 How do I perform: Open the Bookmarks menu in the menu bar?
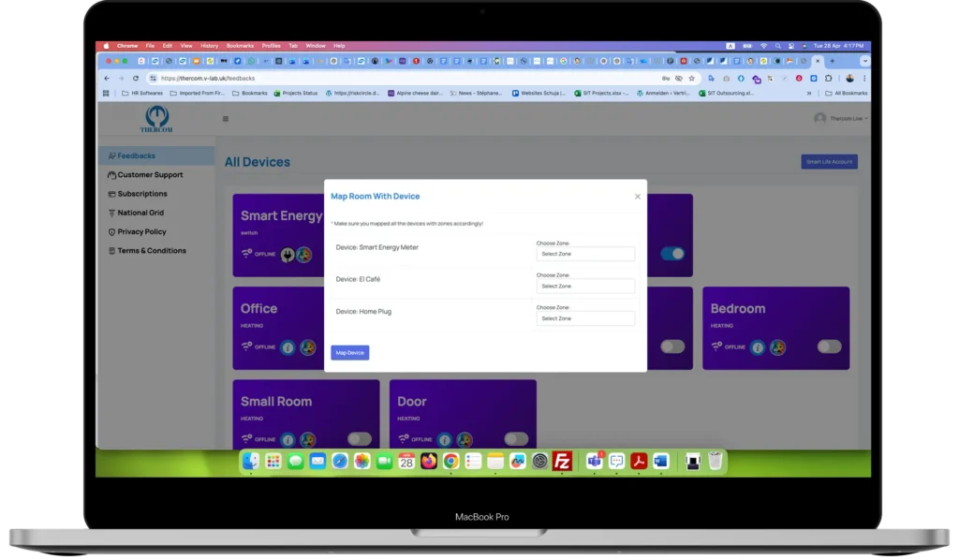point(240,46)
